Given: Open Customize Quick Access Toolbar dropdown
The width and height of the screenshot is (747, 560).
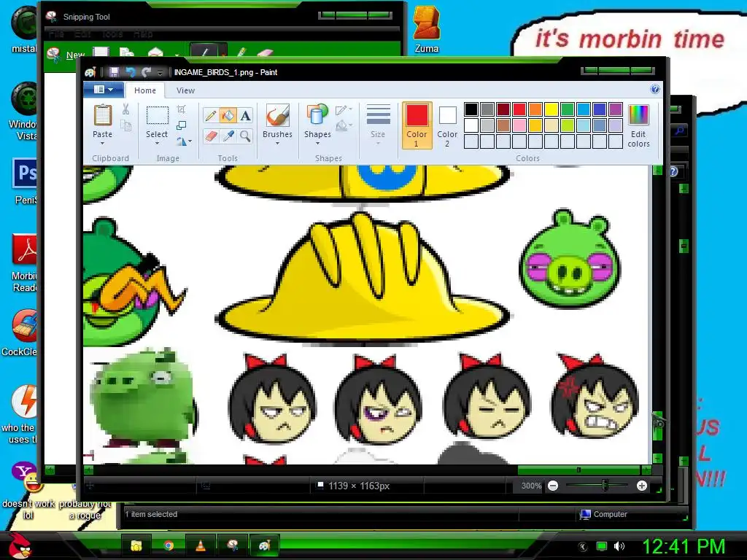Looking at the screenshot, I should pos(160,72).
